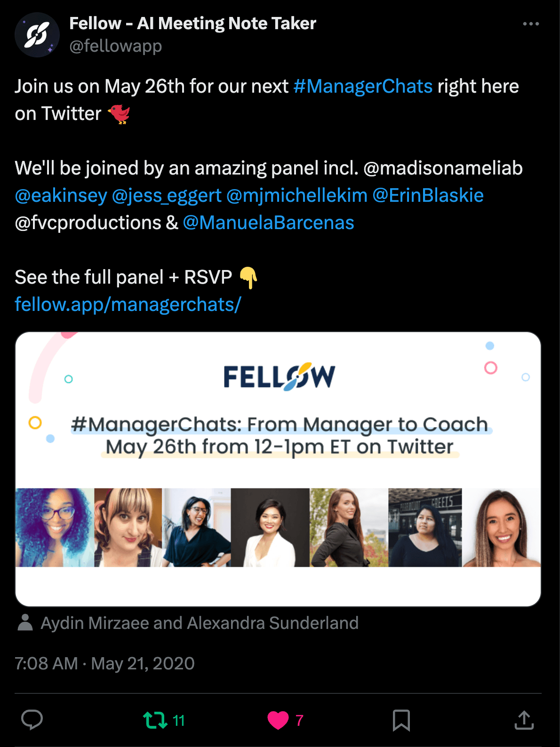Click the share upload icon
The height and width of the screenshot is (747, 560).
click(x=524, y=720)
